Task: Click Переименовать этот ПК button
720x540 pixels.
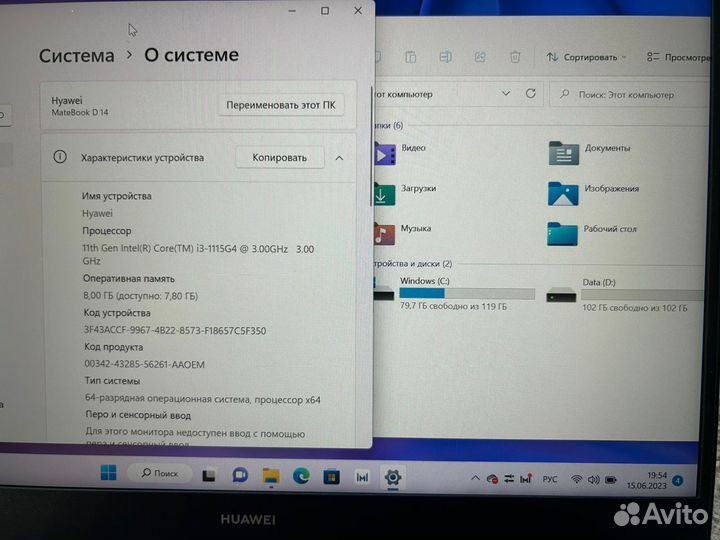Action: (281, 105)
